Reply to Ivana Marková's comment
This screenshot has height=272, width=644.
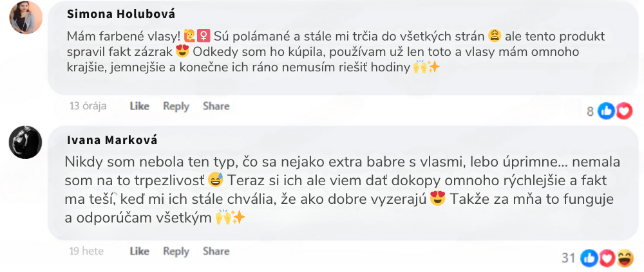[x=176, y=251]
